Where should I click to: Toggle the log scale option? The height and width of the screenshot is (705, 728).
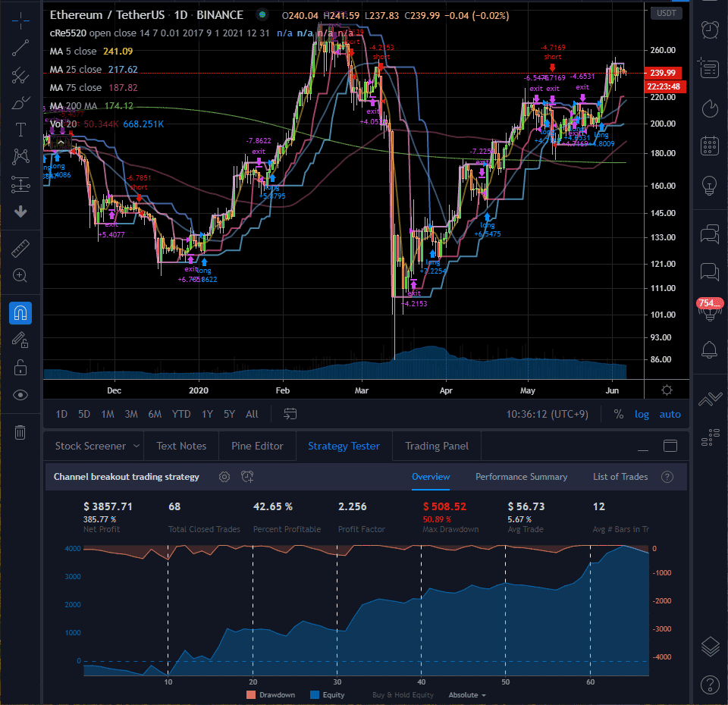point(642,414)
